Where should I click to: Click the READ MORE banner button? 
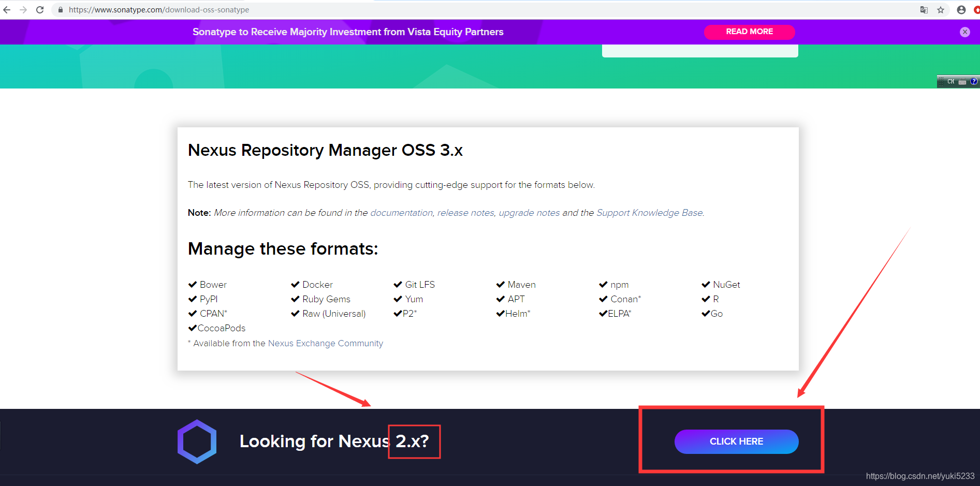point(749,32)
